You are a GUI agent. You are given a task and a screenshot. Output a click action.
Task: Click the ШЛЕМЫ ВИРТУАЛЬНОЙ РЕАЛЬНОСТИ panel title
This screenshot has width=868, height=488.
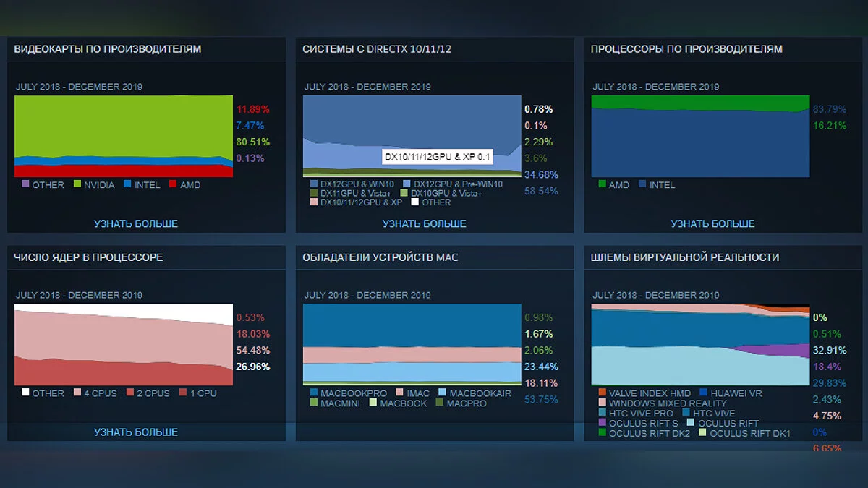click(x=685, y=257)
